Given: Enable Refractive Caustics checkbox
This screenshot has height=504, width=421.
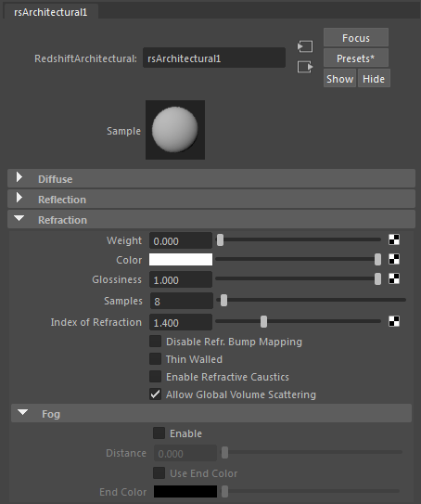Looking at the screenshot, I should pyautogui.click(x=156, y=377).
